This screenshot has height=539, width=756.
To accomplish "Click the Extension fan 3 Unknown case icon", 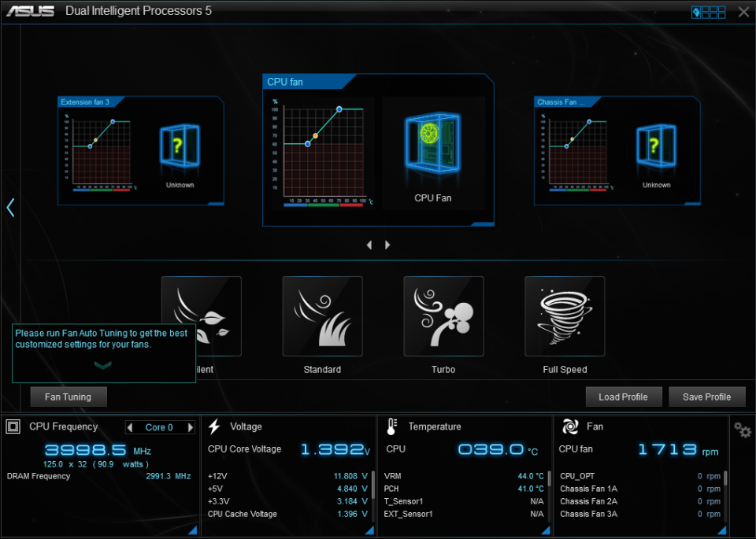I will tap(180, 146).
